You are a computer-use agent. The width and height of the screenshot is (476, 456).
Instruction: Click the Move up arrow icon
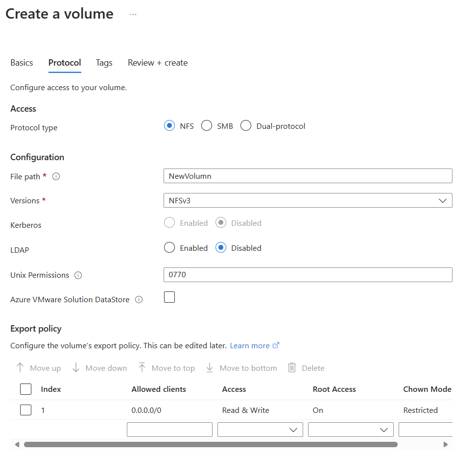pos(20,368)
